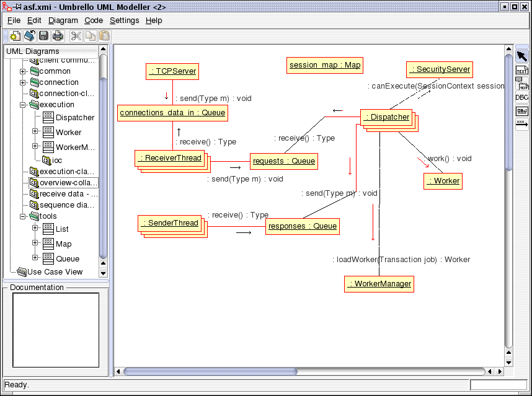The height and width of the screenshot is (396, 532).
Task: Expand the Worker class node
Action: (x=35, y=131)
